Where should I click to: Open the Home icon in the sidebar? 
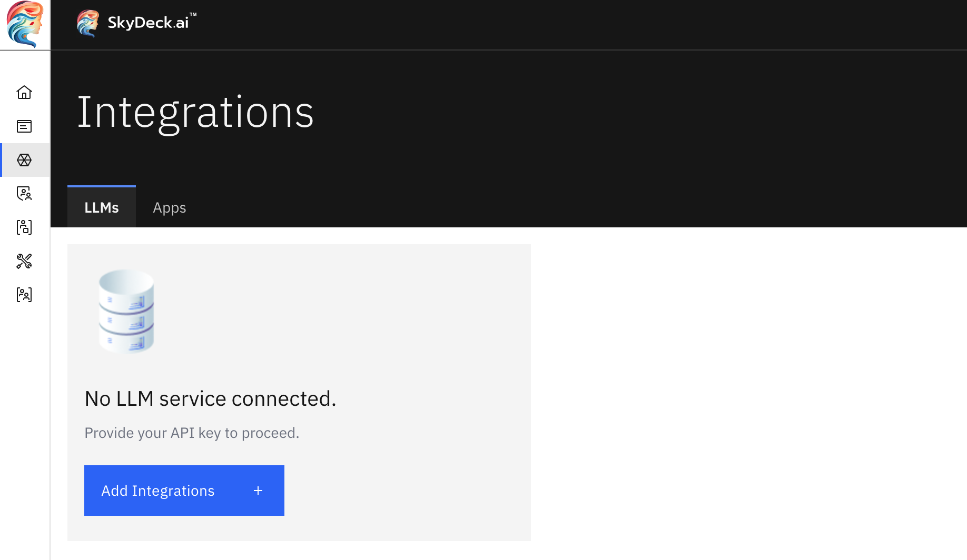coord(24,92)
